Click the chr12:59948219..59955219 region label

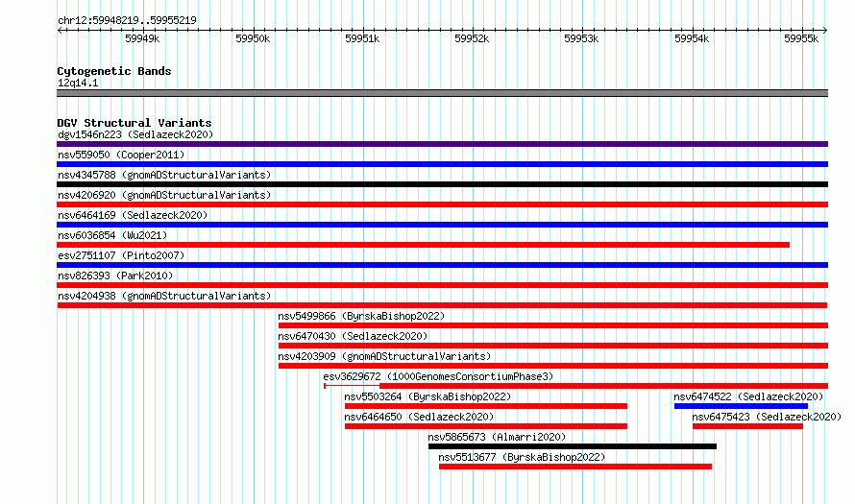tap(127, 20)
